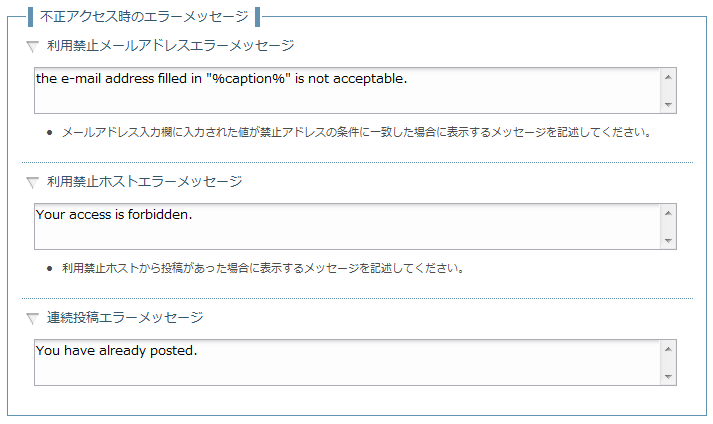Click scroll-down arrow in "You have already posted" box
Image resolution: width=713 pixels, height=424 pixels.
tap(668, 377)
